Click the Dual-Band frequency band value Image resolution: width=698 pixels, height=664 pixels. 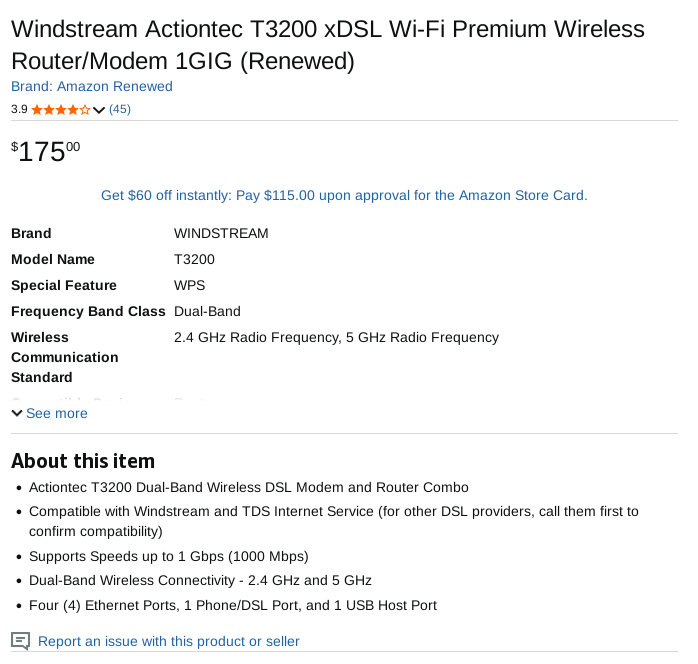tap(207, 311)
